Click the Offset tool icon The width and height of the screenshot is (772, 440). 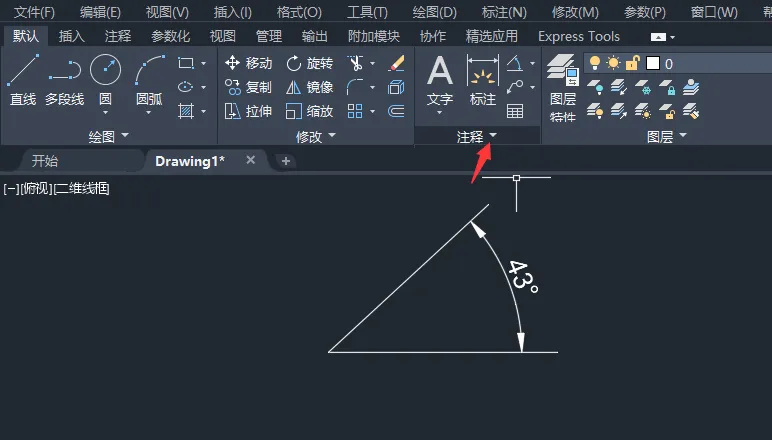[396, 111]
